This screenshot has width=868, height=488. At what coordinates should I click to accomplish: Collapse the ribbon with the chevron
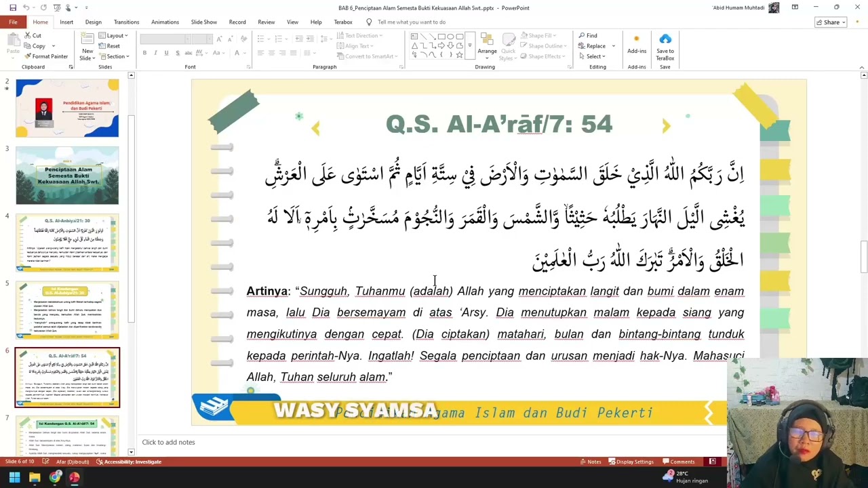862,67
